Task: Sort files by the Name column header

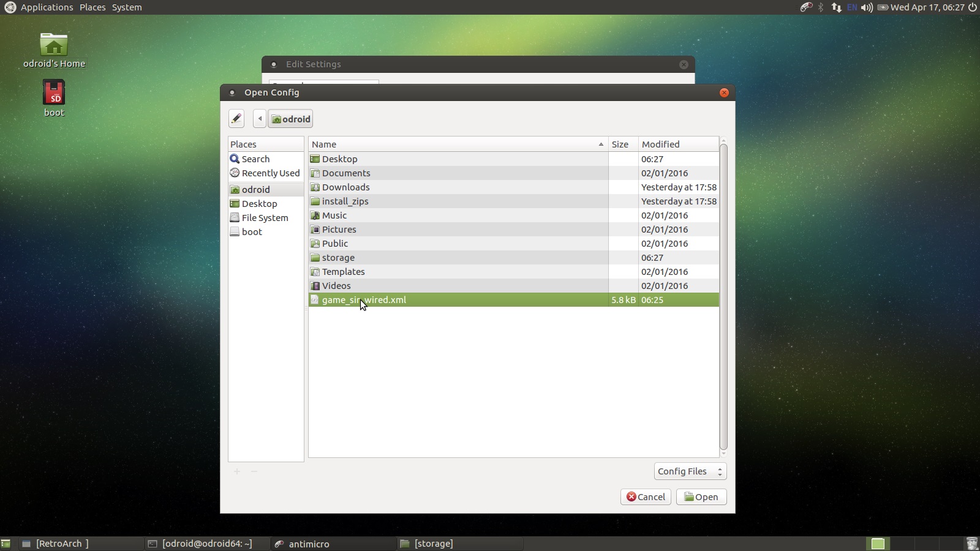Action: [453, 144]
